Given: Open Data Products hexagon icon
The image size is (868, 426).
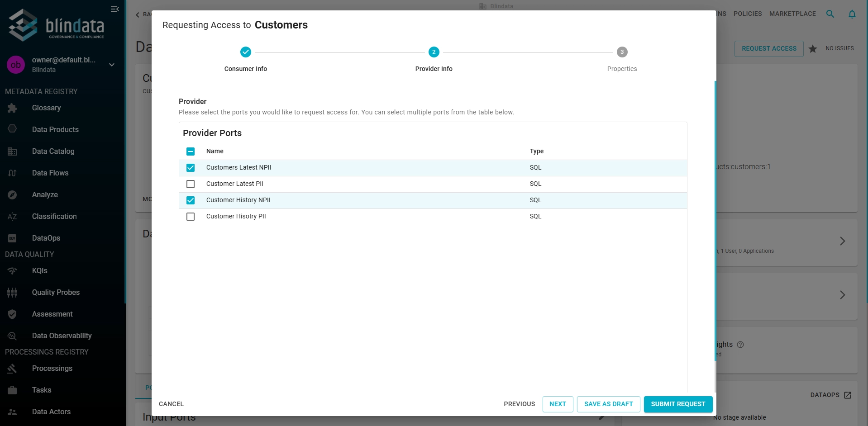Looking at the screenshot, I should pos(12,129).
